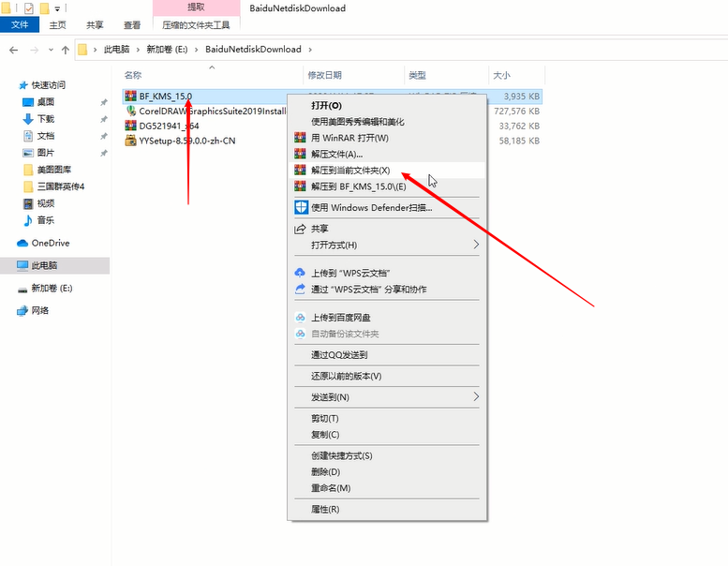Viewport: 728px width, 566px height.
Task: Click the WinRAR icon beside 解压文件(A)...
Action: [301, 154]
